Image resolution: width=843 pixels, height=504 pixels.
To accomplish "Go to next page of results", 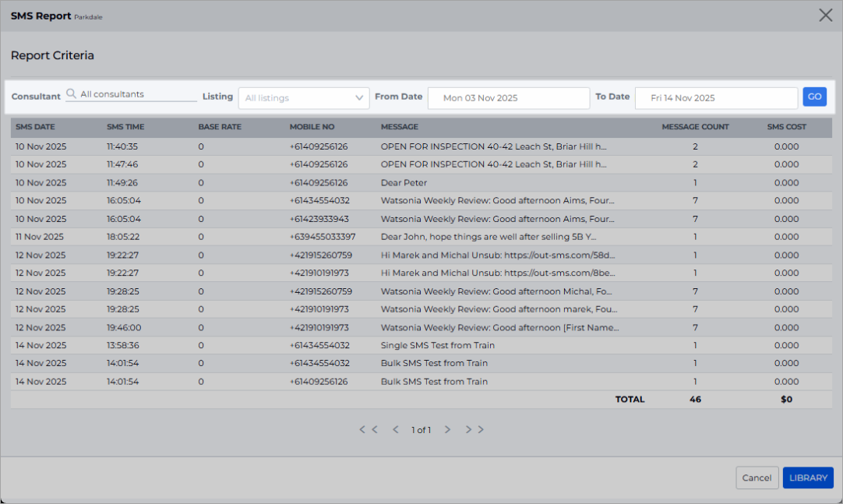I will click(447, 429).
